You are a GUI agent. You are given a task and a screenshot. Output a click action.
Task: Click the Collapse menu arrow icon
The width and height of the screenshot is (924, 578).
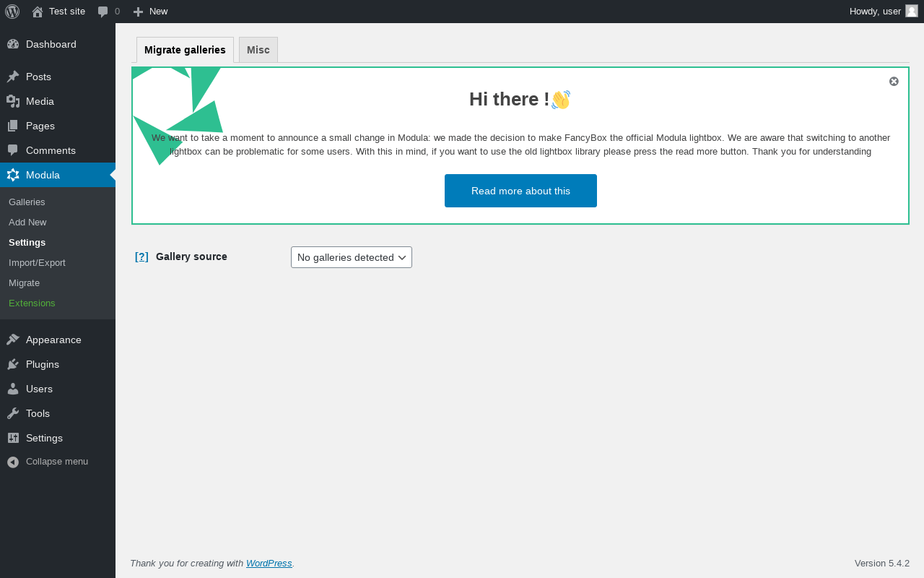click(13, 462)
